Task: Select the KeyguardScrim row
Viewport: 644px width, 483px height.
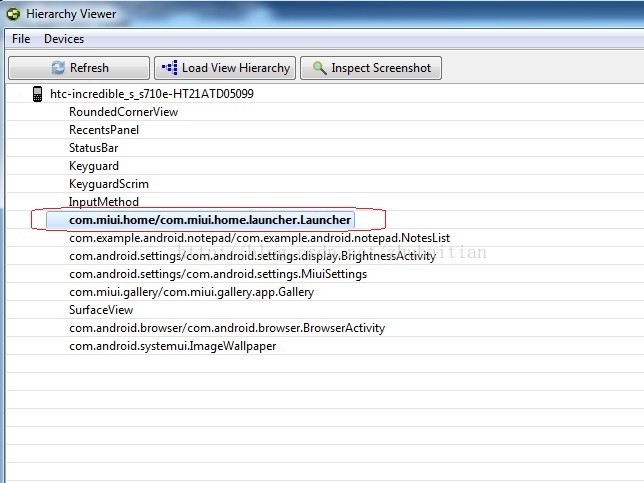Action: (109, 184)
